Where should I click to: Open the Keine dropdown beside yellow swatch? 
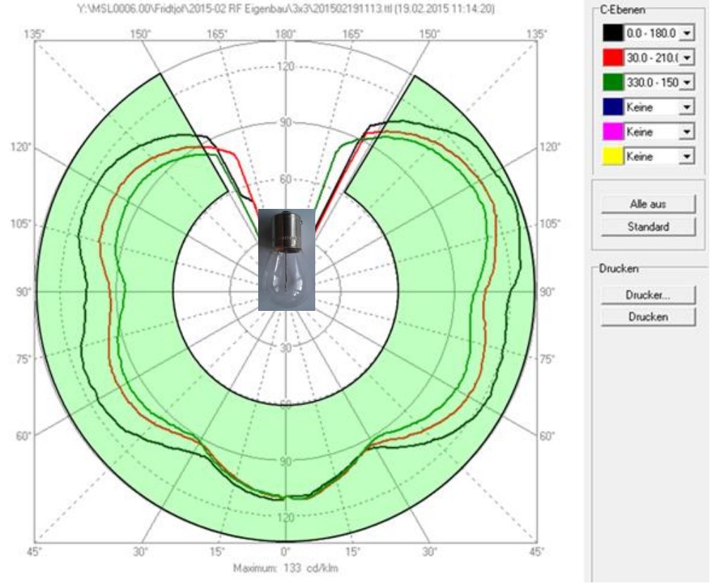pyautogui.click(x=686, y=156)
